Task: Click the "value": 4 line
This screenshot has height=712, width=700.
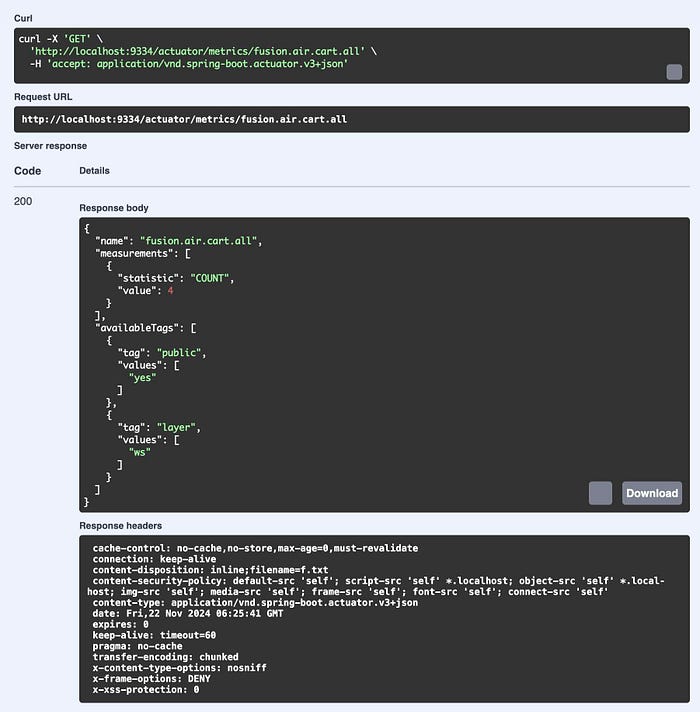Action: coord(146,291)
